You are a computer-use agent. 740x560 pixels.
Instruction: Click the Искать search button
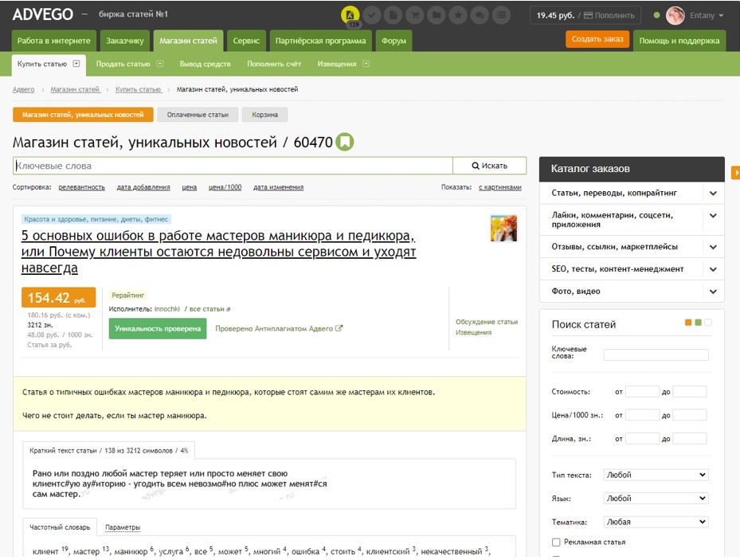(x=489, y=166)
